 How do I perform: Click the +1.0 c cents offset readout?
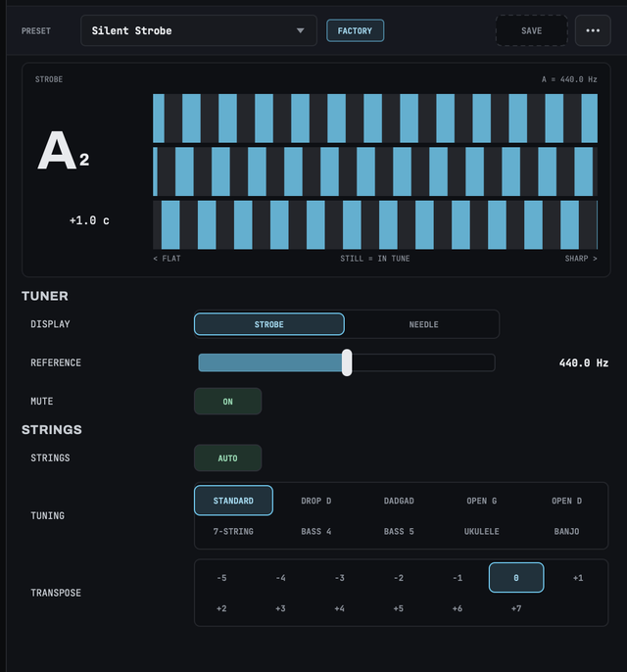89,220
